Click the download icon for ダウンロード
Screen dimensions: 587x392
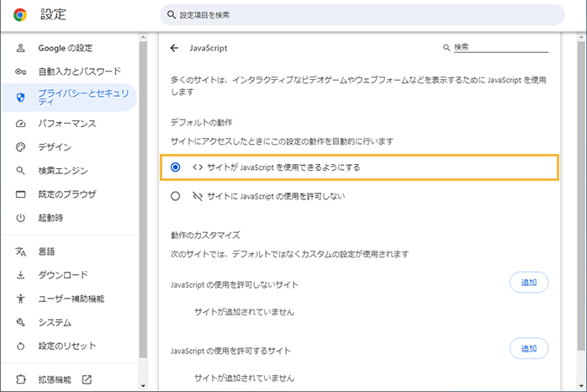tap(20, 275)
